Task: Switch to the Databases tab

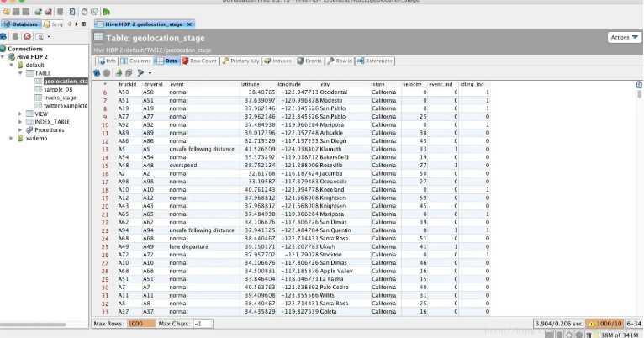Action: pos(21,24)
